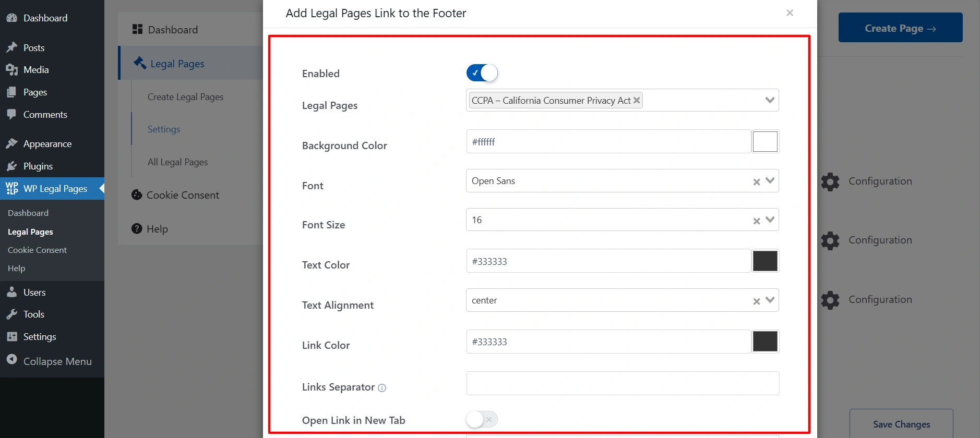Click Collapse Menu link
The height and width of the screenshot is (438, 980).
[57, 361]
